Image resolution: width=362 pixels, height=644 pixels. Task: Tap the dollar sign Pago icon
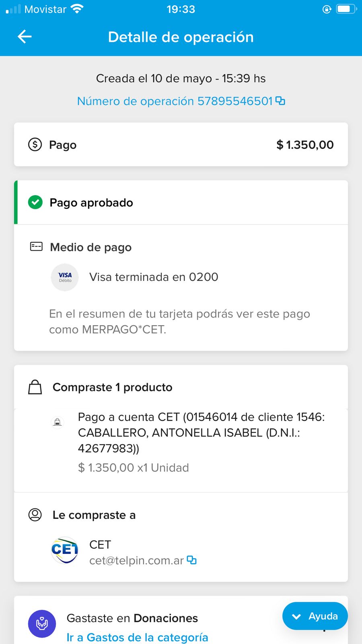(x=35, y=144)
